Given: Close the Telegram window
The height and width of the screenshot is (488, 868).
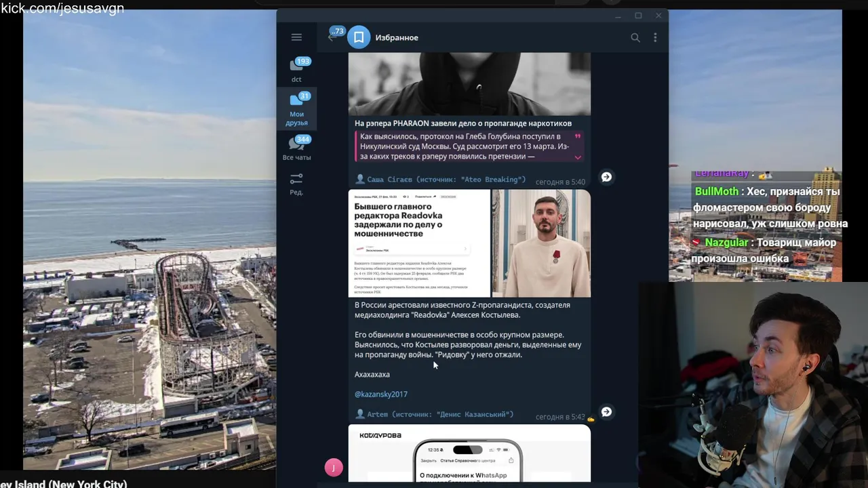Looking at the screenshot, I should pos(658,16).
